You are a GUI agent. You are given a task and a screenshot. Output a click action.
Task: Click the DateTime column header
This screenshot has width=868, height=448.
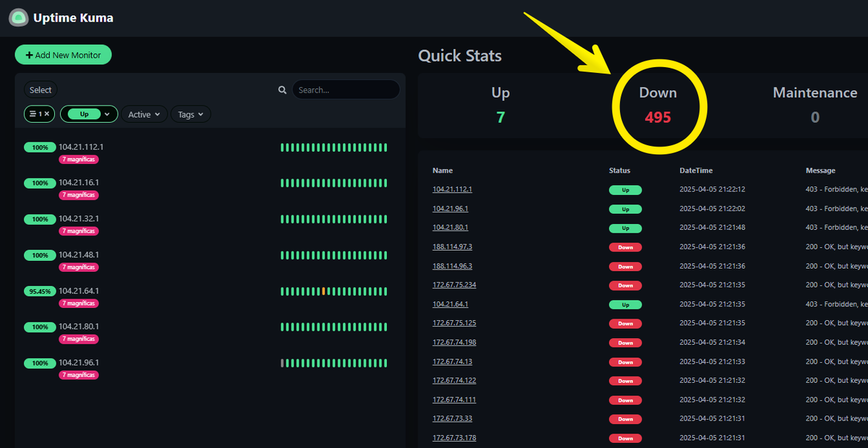coord(696,171)
